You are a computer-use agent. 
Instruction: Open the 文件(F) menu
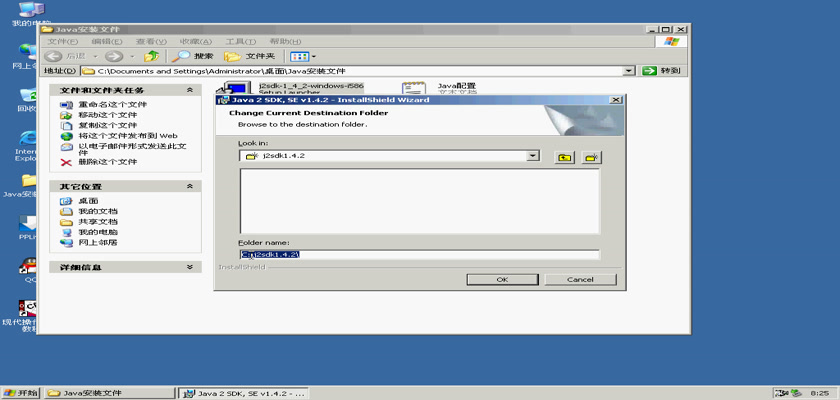[x=63, y=41]
